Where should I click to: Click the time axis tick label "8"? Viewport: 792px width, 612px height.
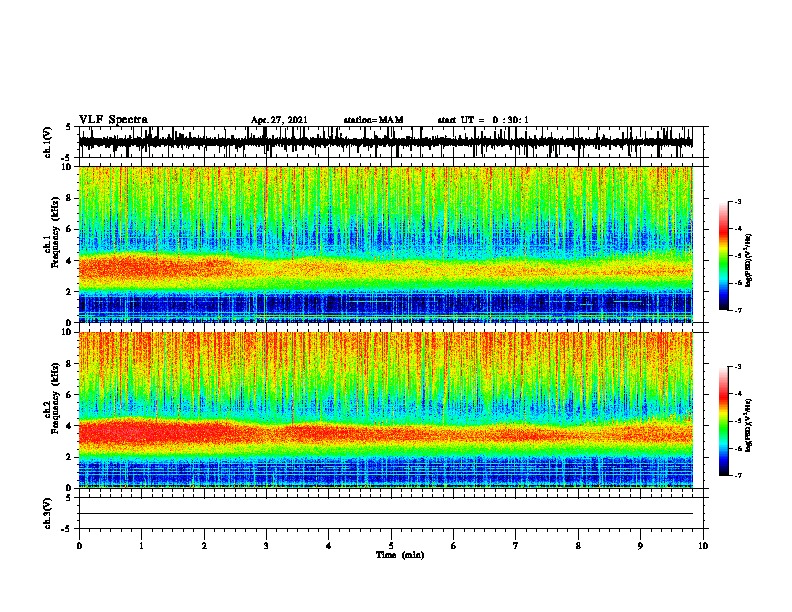pos(578,546)
